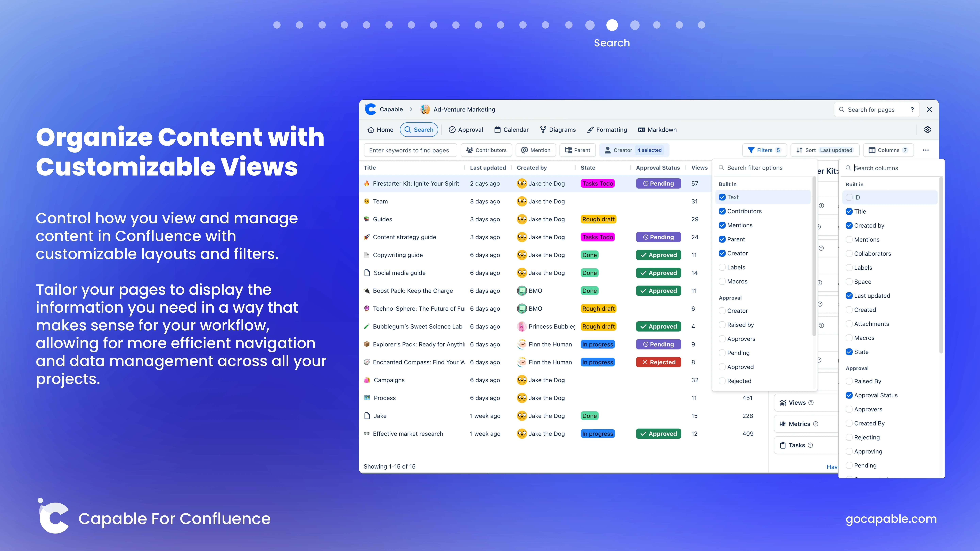This screenshot has height=551, width=980.
Task: Uncheck the Text filter option
Action: point(722,197)
